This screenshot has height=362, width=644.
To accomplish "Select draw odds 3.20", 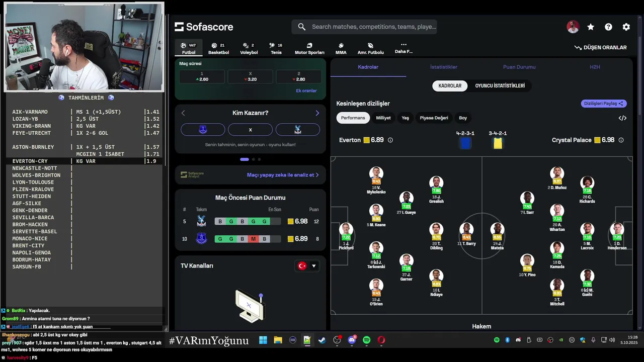I will (250, 76).
